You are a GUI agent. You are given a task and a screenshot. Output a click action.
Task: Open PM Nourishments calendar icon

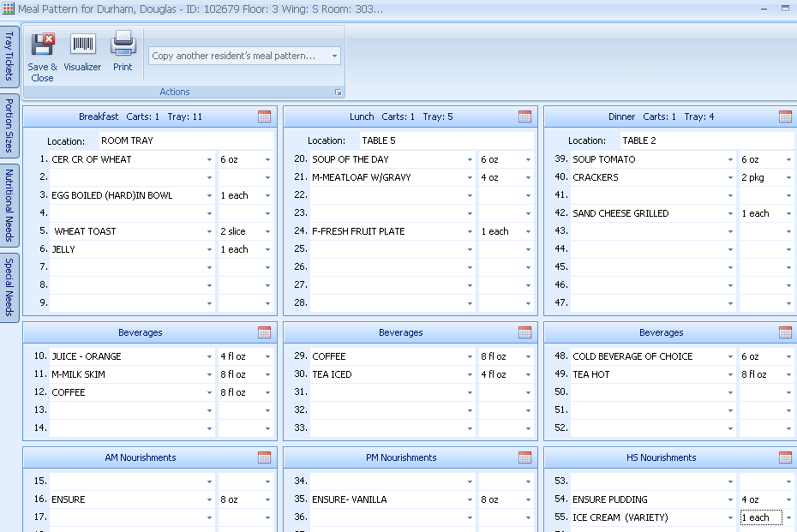click(524, 457)
